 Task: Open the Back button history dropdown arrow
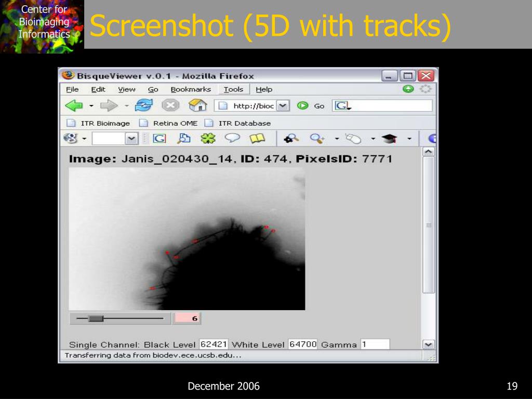(91, 106)
